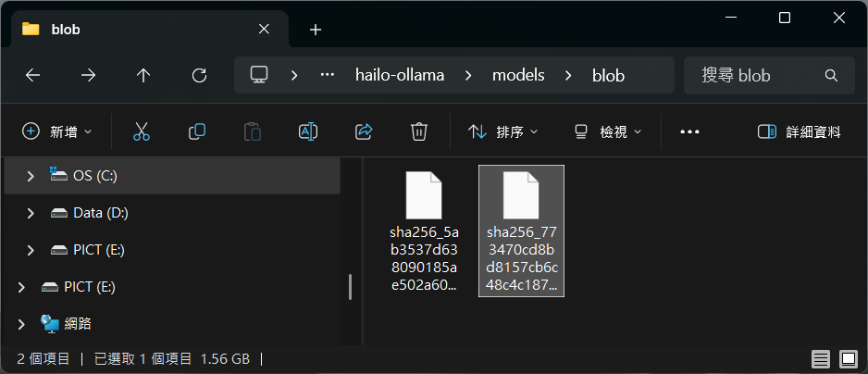Click navigation pane scrollbar thumb

[x=351, y=287]
